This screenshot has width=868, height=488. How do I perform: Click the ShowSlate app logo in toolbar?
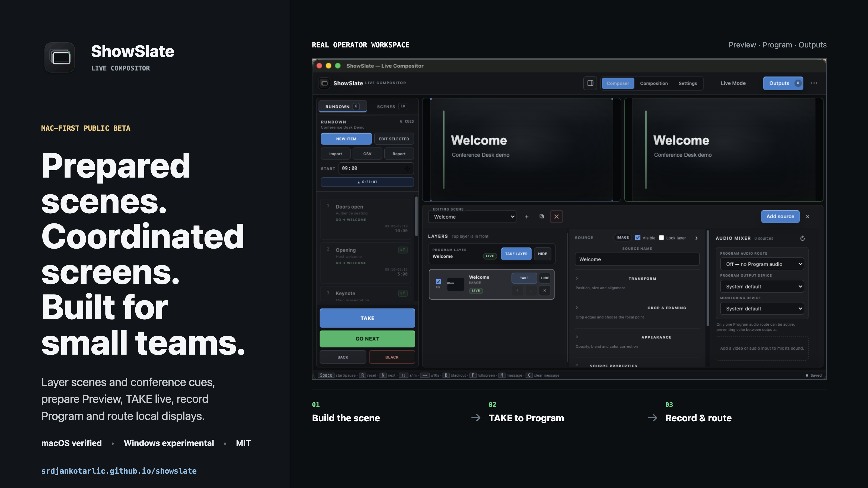[x=324, y=83]
